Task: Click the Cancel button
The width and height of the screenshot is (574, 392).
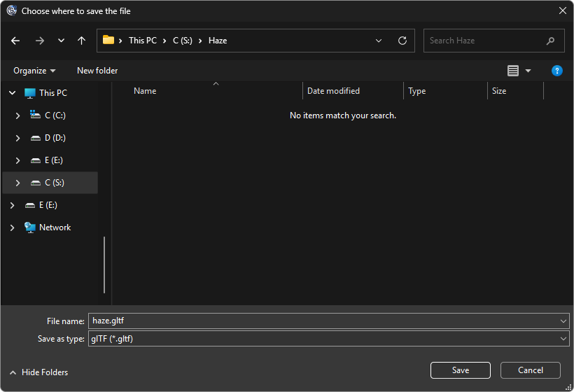Action: (x=531, y=370)
